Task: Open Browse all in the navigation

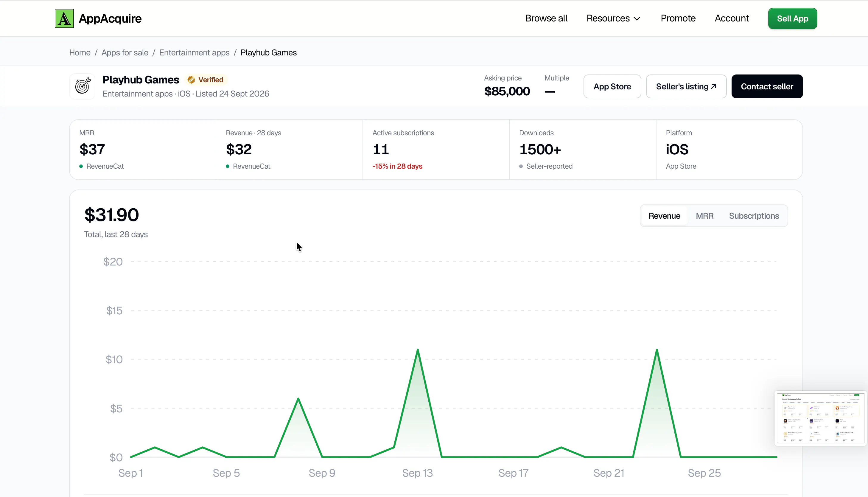Action: tap(546, 18)
